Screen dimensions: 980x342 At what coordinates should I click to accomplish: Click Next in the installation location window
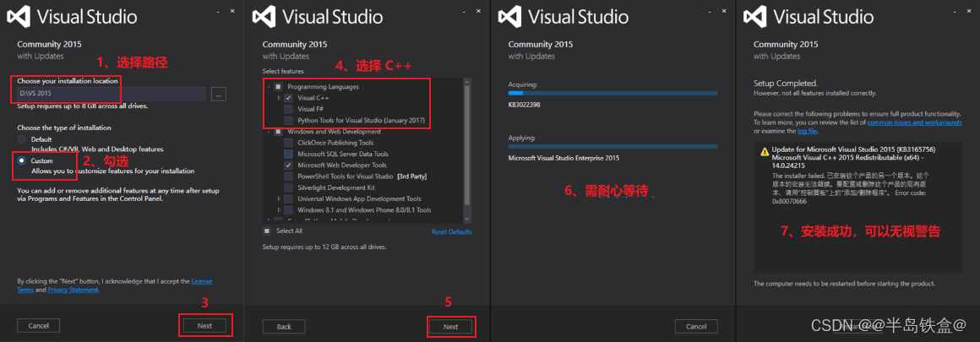pos(205,325)
